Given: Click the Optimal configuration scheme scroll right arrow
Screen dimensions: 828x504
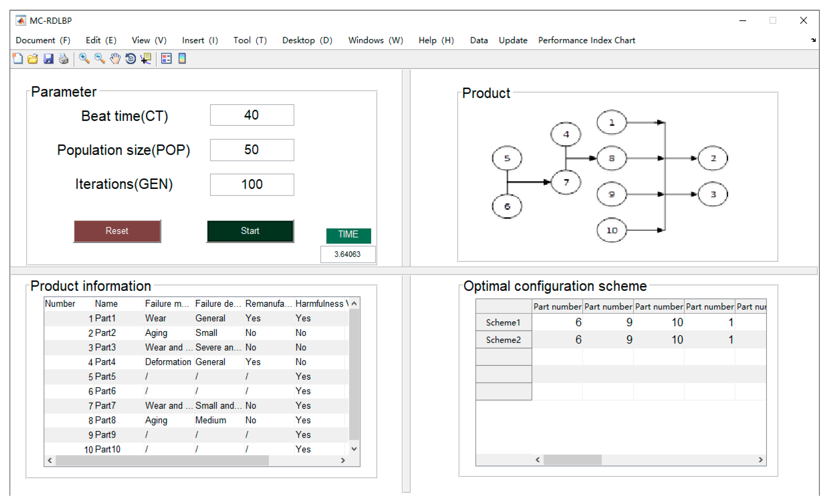Looking at the screenshot, I should pos(760,460).
